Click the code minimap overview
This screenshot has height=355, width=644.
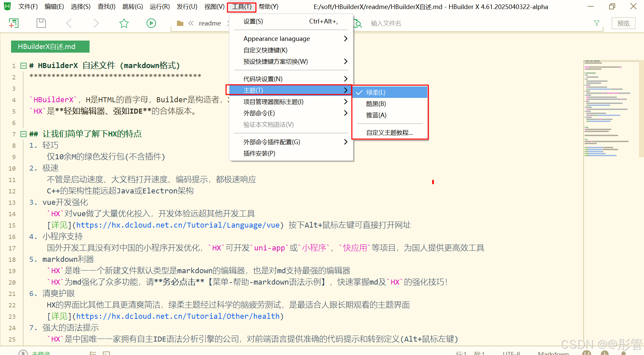point(611,109)
